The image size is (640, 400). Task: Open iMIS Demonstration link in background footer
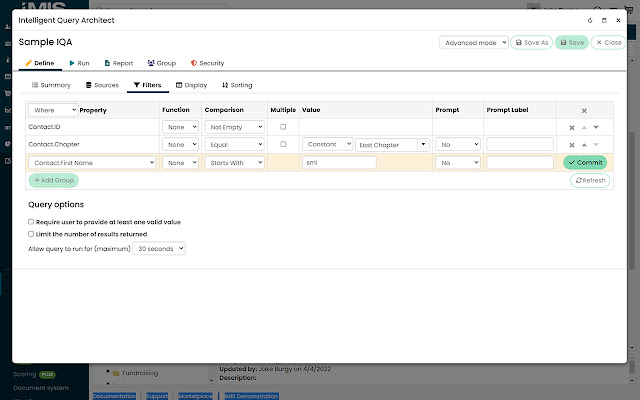(251, 396)
